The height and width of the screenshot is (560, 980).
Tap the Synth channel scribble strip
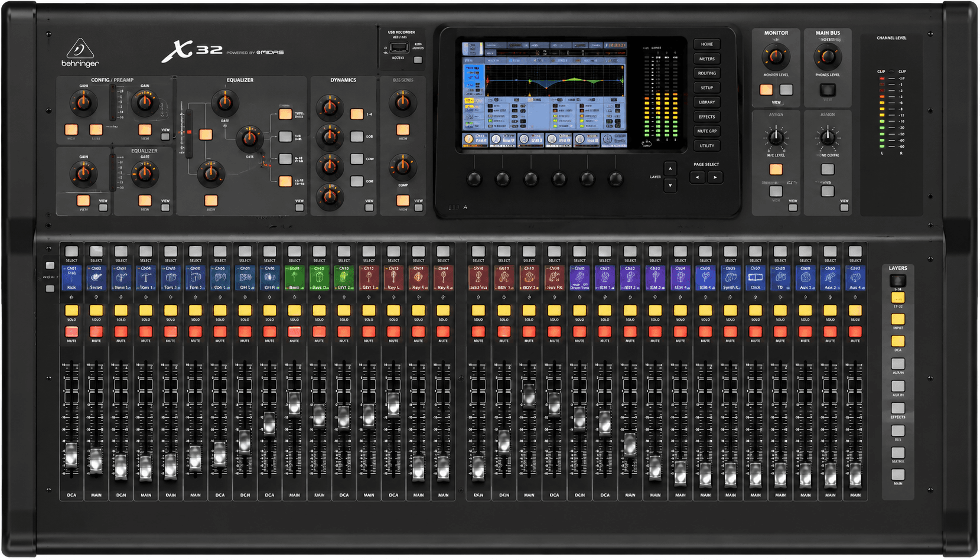coord(731,278)
